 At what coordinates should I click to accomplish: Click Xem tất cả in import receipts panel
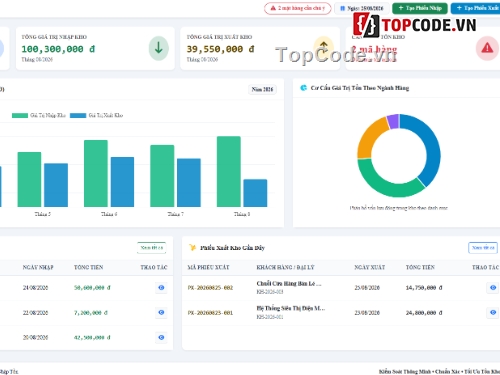(x=152, y=248)
